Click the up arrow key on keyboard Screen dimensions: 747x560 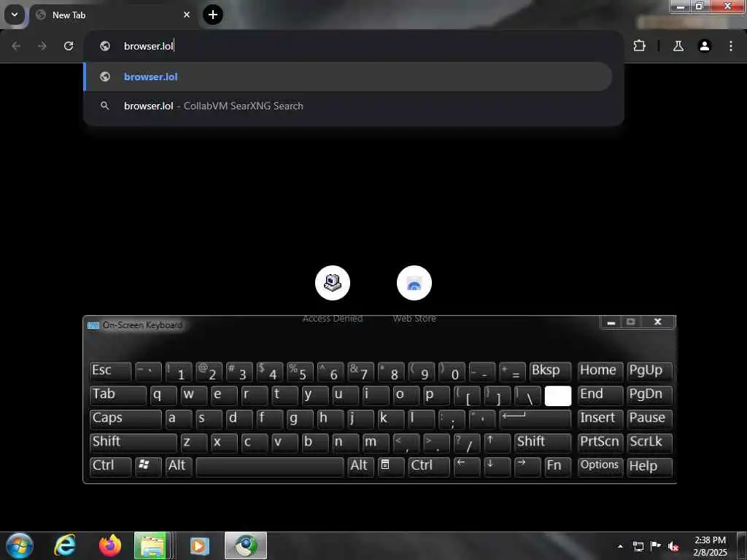pyautogui.click(x=497, y=443)
